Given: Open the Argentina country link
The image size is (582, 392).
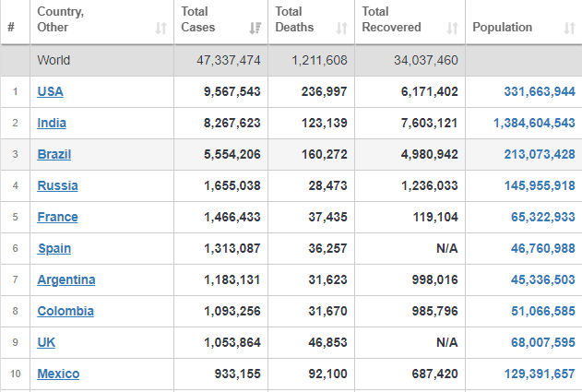Looking at the screenshot, I should click(x=66, y=279).
